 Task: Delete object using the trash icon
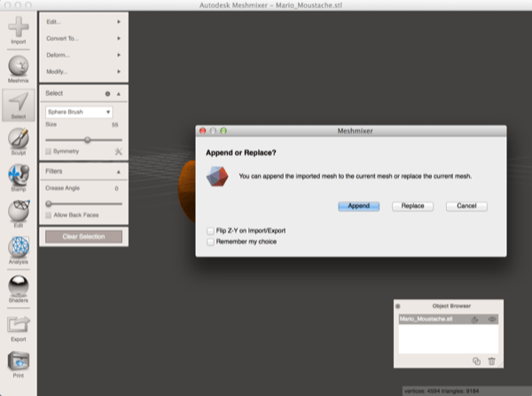click(x=491, y=361)
